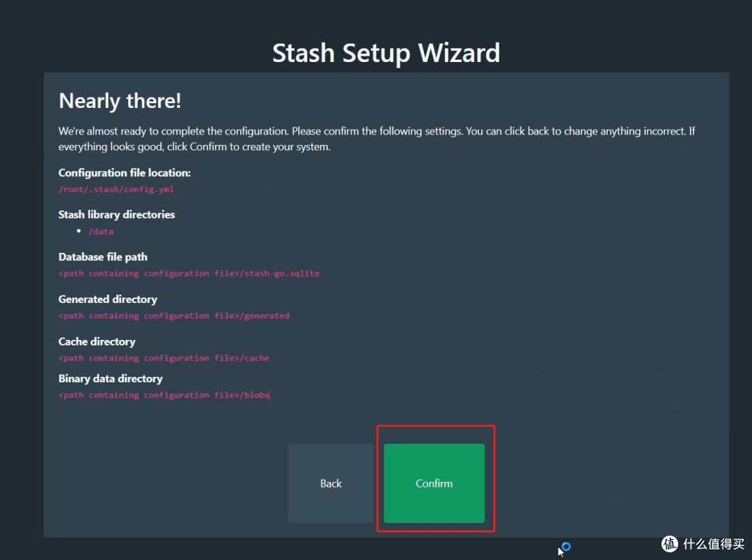
Task: Click the Stash library directories label
Action: pos(116,215)
